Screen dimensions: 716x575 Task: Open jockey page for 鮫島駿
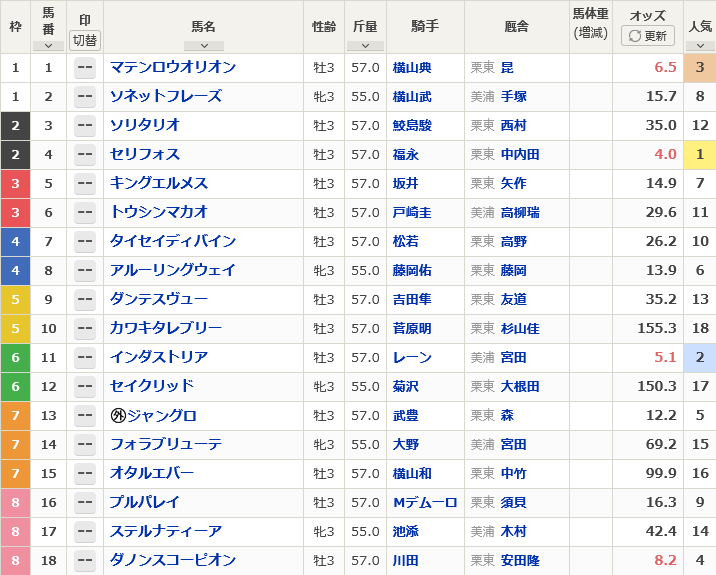click(x=412, y=126)
